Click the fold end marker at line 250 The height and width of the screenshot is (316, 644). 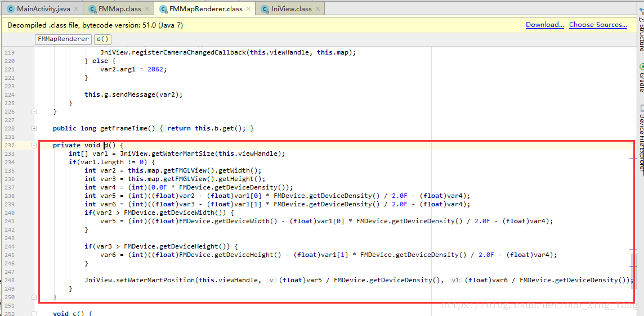[x=34, y=297]
